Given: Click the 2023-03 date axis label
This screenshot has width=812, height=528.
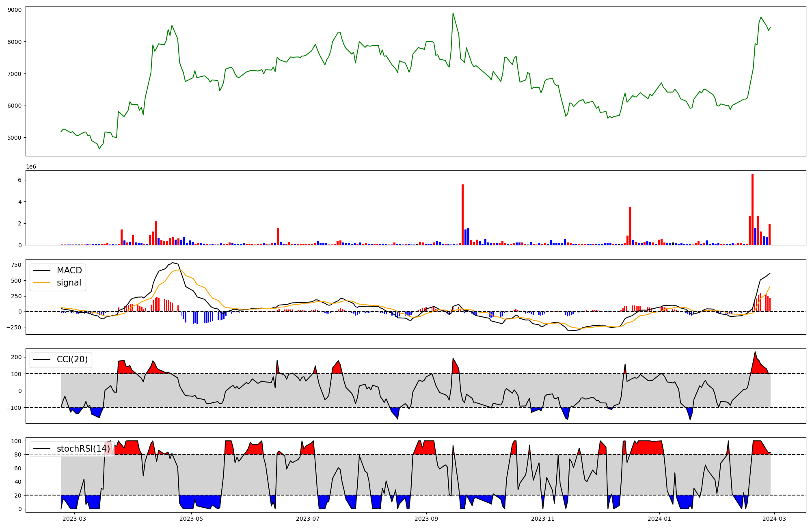Looking at the screenshot, I should (x=75, y=519).
